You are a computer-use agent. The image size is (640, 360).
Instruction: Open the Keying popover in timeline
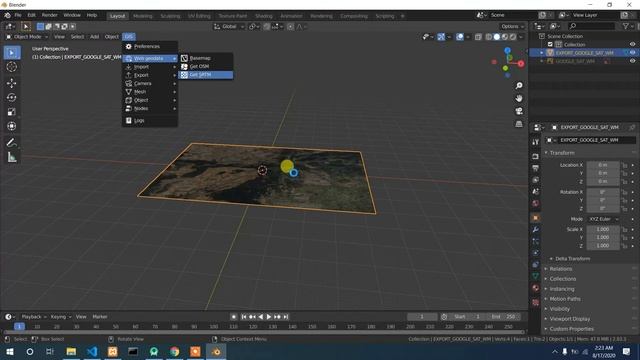coord(60,317)
